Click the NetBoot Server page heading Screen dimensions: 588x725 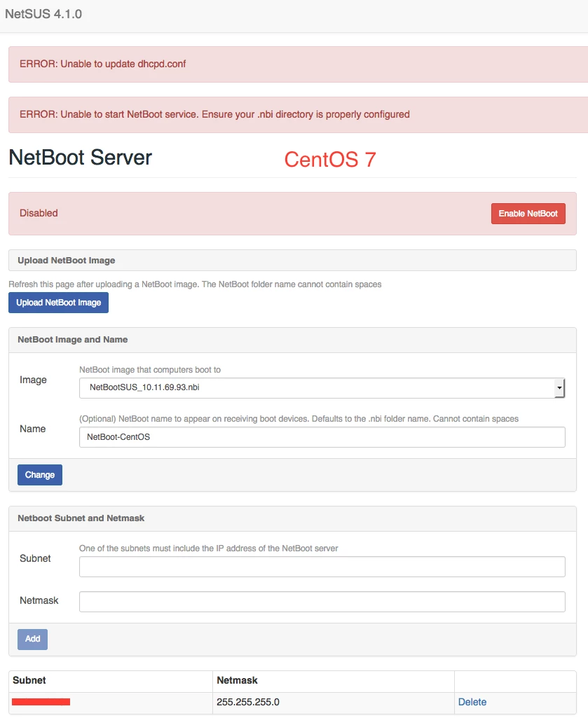pyautogui.click(x=80, y=157)
